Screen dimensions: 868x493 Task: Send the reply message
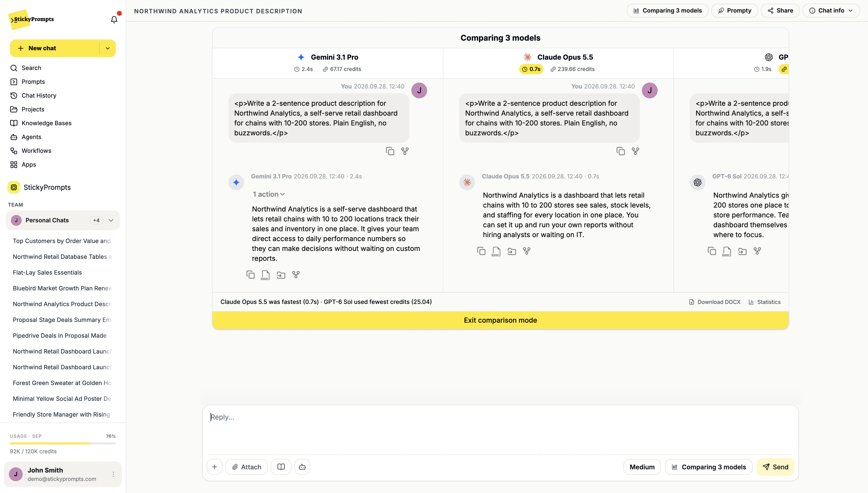[775, 467]
